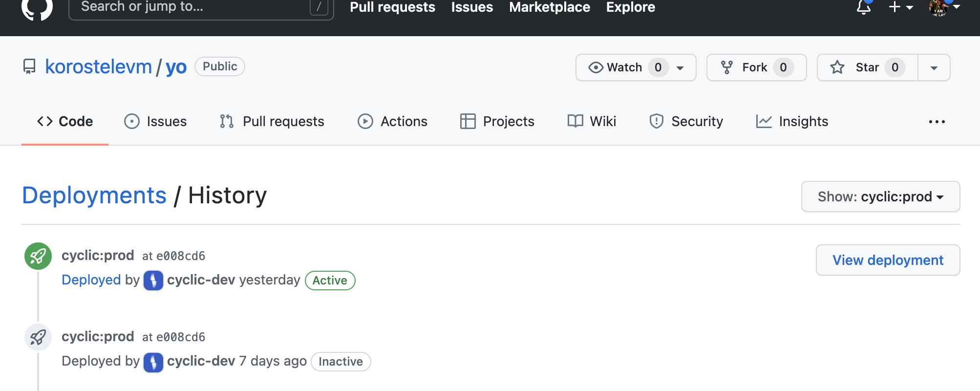Click the View deployment button
The height and width of the screenshot is (391, 980).
(x=888, y=260)
